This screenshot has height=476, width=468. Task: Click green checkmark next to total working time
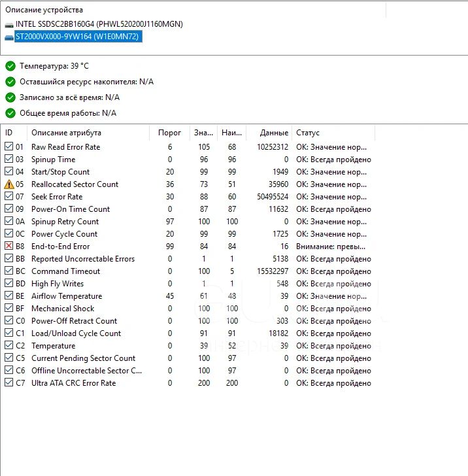click(10, 113)
